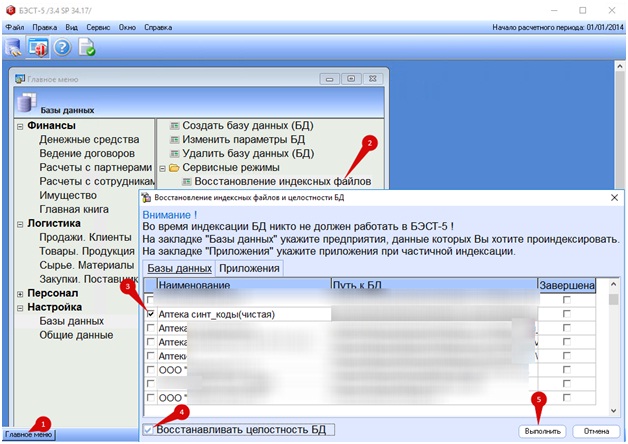The height and width of the screenshot is (444, 628).
Task: Select Удалить базу данных (БД)
Action: pyautogui.click(x=248, y=154)
